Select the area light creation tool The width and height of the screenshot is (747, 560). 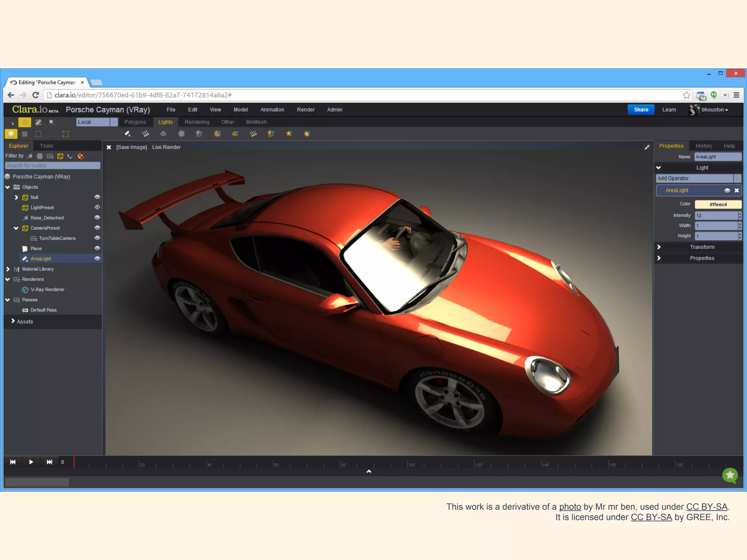127,134
